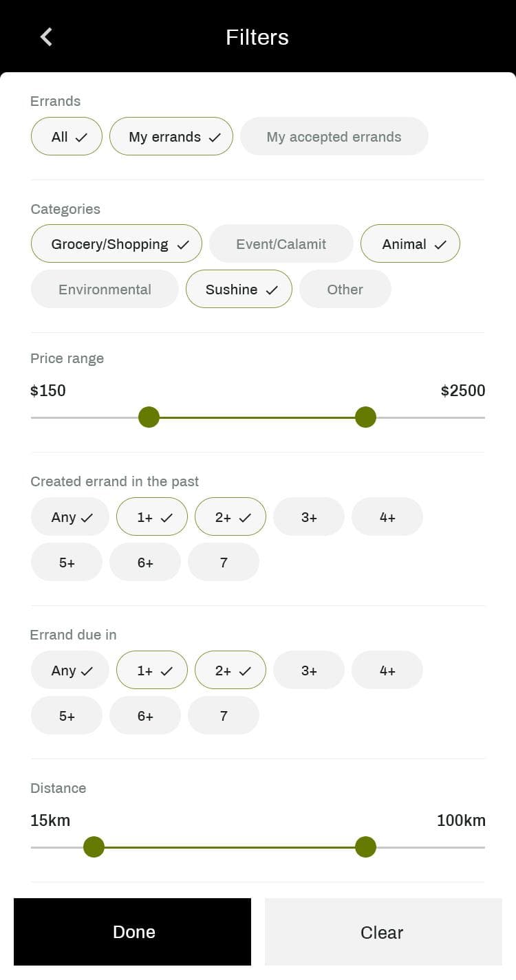Select Any under Errand due in
Image resolution: width=516 pixels, height=980 pixels.
tap(70, 671)
